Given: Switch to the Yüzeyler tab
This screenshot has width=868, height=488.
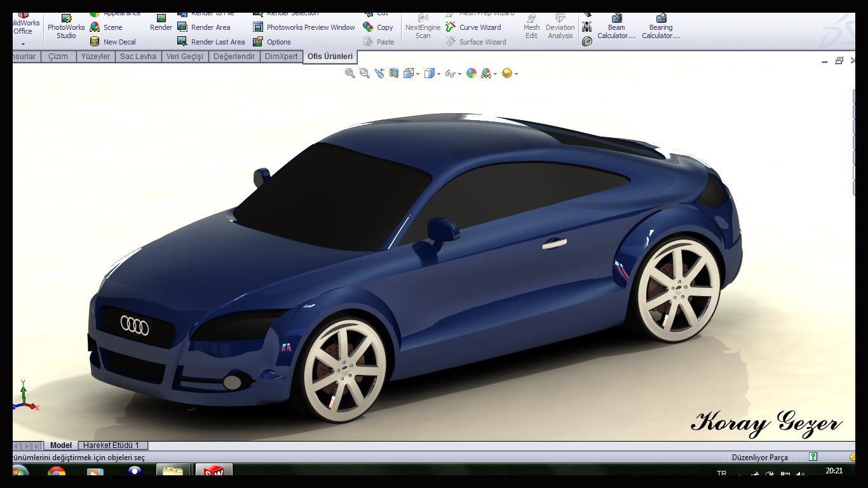Looking at the screenshot, I should 95,57.
